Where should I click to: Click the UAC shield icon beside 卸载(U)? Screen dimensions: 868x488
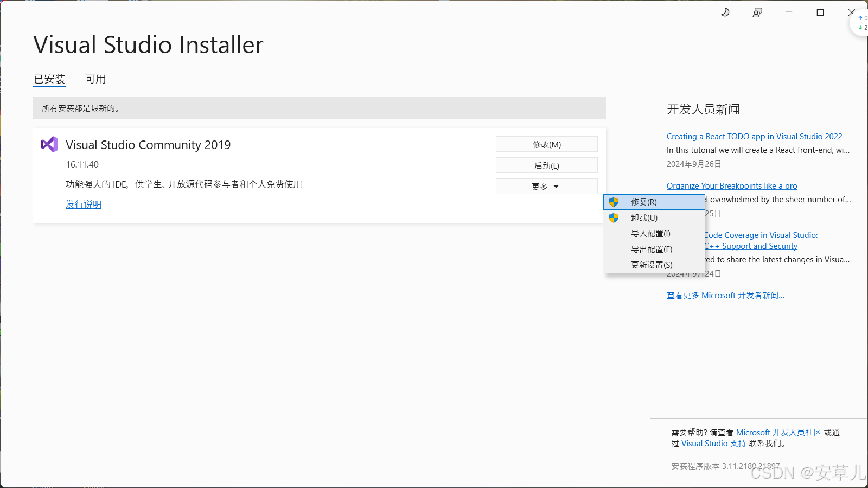pos(614,217)
